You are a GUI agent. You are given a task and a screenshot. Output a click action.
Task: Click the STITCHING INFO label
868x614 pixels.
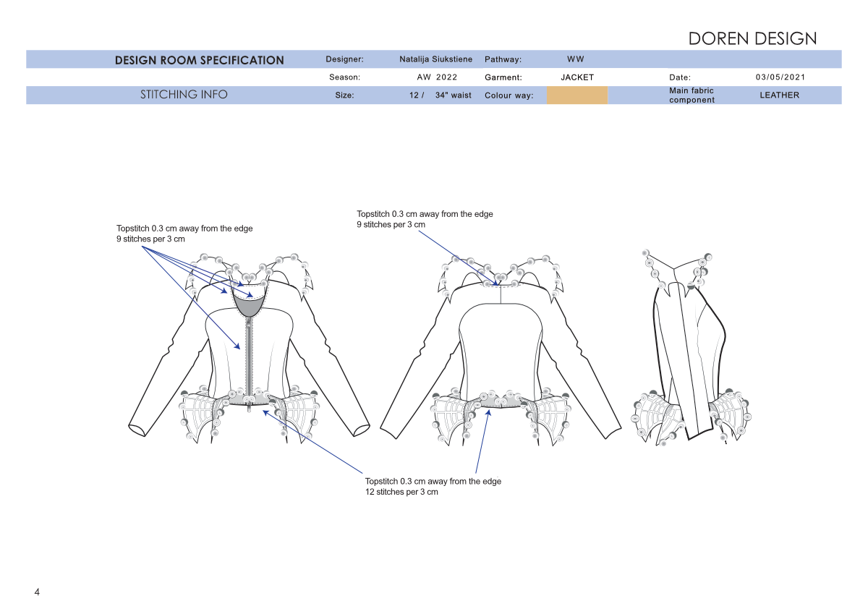pyautogui.click(x=184, y=95)
